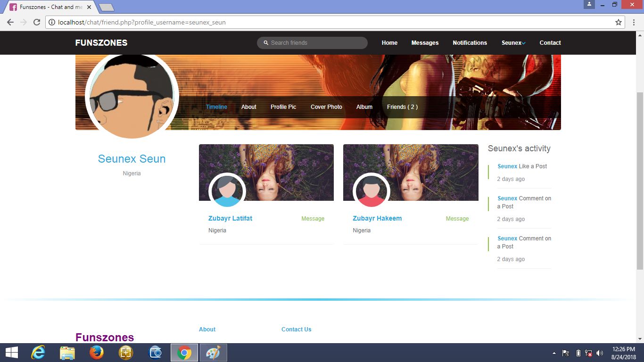Click the volume speaker tray icon
The image size is (644, 362).
click(x=600, y=353)
